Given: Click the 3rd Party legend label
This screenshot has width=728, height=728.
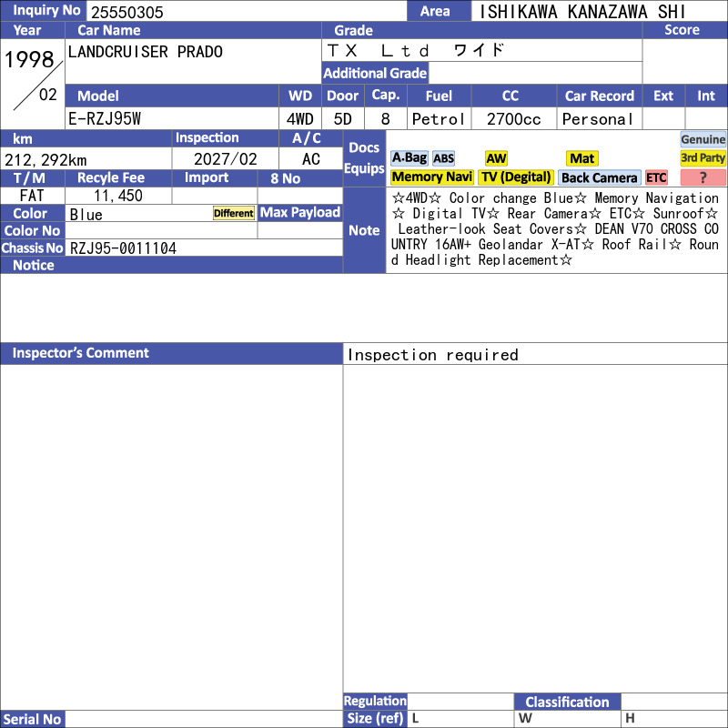Looking at the screenshot, I should pos(703,158).
